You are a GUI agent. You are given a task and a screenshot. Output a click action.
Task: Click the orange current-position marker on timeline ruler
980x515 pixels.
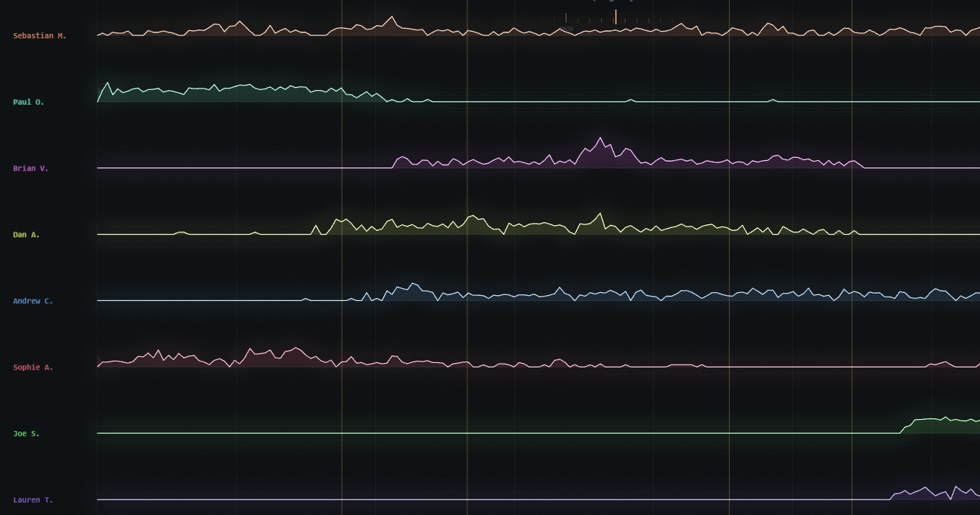click(615, 16)
